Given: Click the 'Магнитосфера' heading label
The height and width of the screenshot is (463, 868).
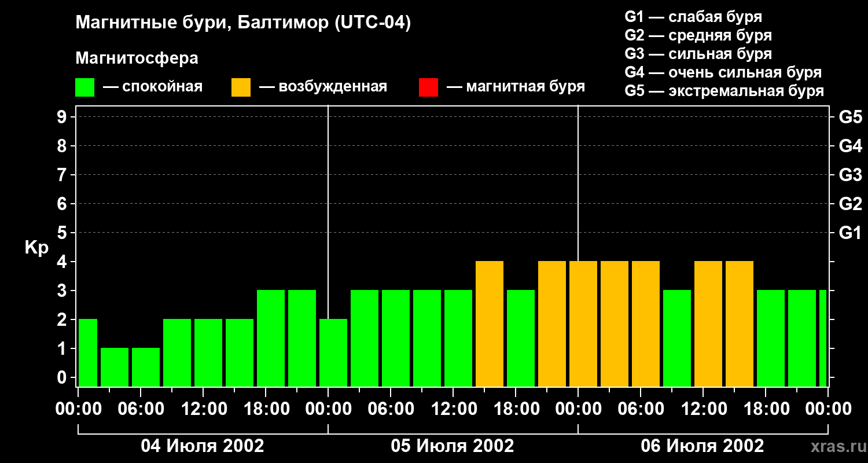Looking at the screenshot, I should point(137,58).
